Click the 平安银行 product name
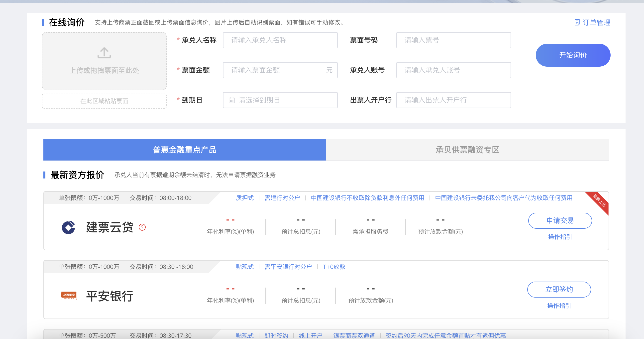Viewport: 644px width, 339px height. [x=109, y=296]
